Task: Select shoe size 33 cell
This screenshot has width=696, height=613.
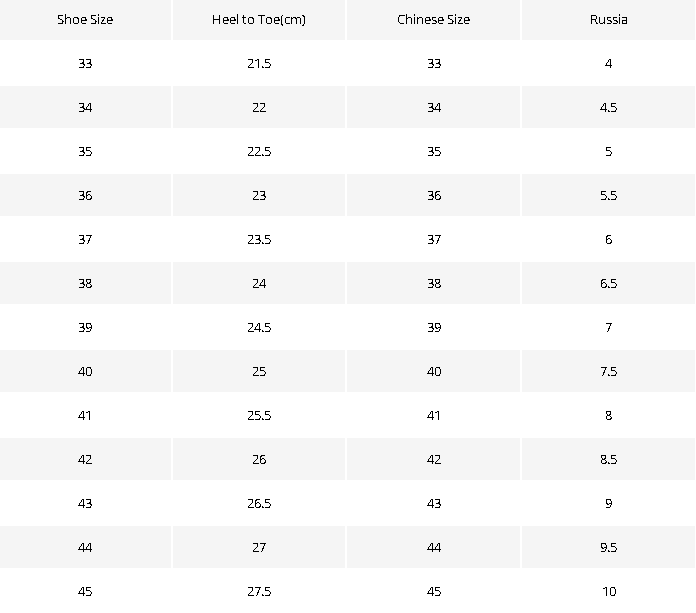Action: tap(85, 63)
